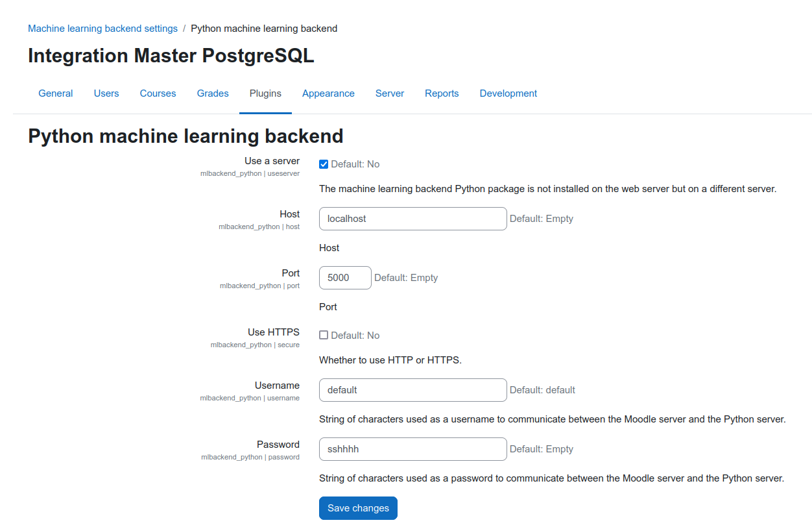Enable the Use HTTPS checkbox

(x=324, y=336)
